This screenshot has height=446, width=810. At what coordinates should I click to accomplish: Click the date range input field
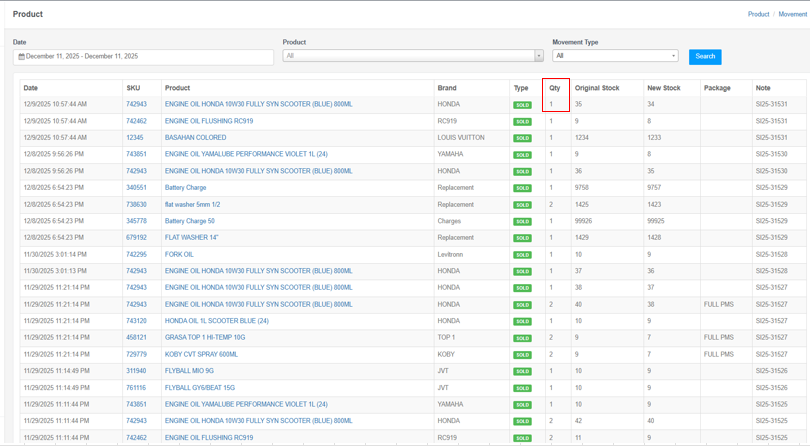(145, 57)
